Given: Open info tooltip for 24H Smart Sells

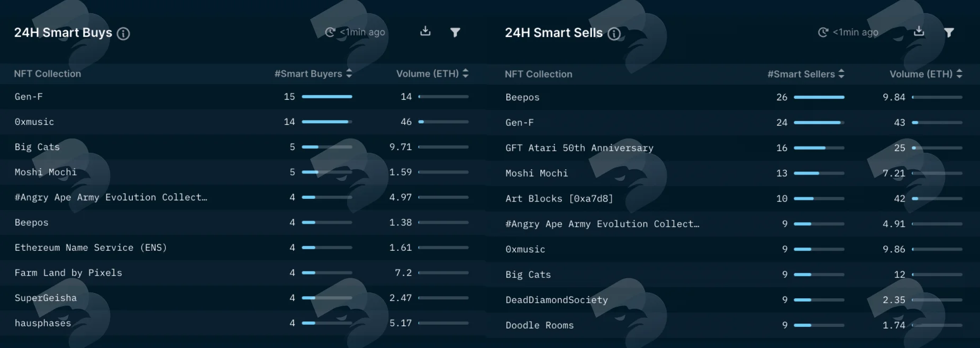Looking at the screenshot, I should point(614,33).
